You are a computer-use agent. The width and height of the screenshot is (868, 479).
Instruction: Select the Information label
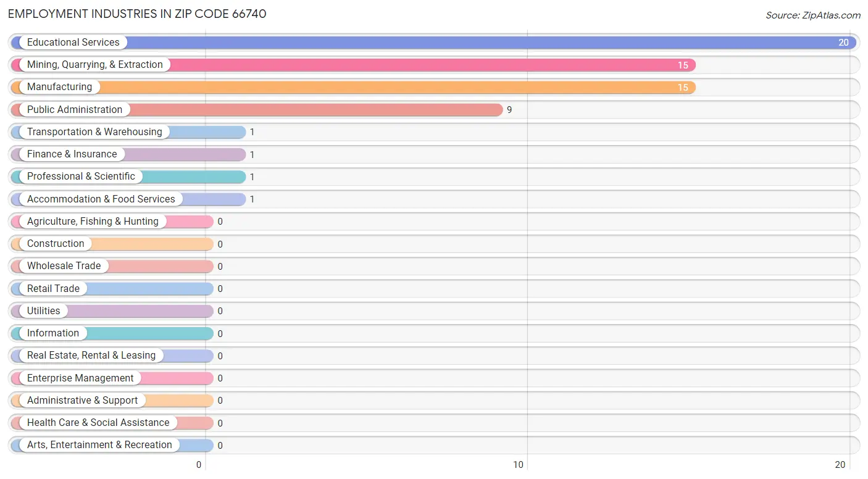52,333
